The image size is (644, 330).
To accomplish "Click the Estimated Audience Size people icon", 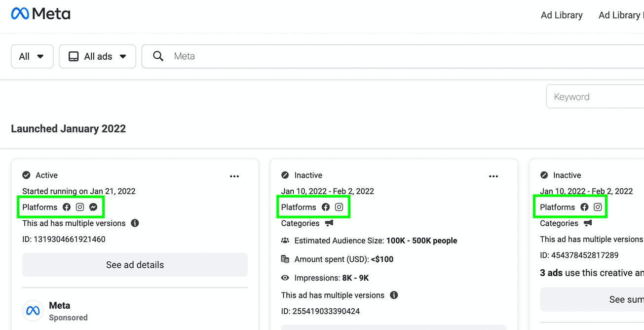I will 285,241.
